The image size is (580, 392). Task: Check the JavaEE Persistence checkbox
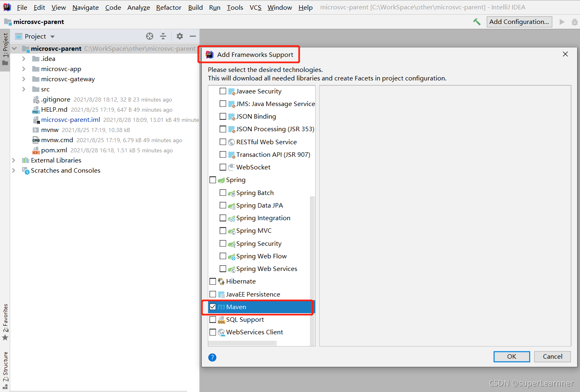click(x=213, y=294)
